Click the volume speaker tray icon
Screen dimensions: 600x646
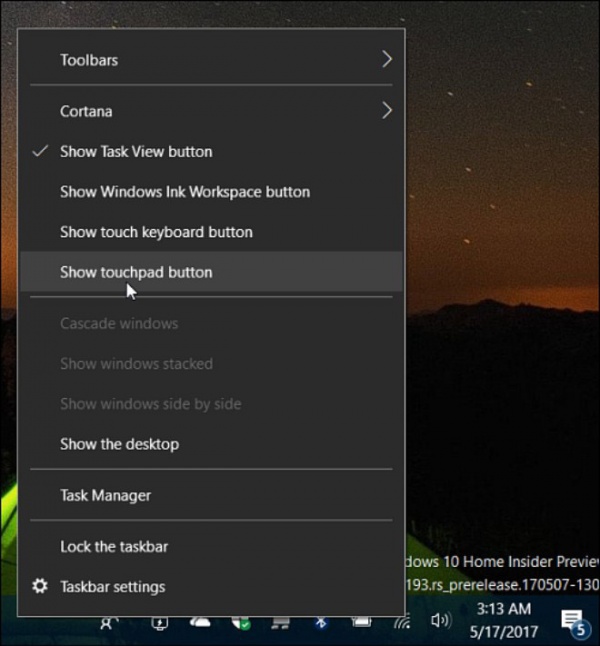441,620
